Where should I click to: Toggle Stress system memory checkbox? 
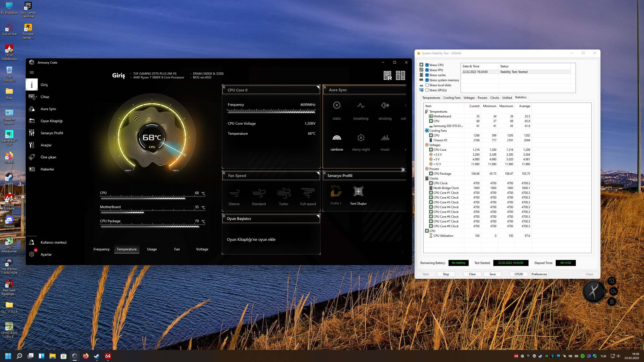[427, 80]
